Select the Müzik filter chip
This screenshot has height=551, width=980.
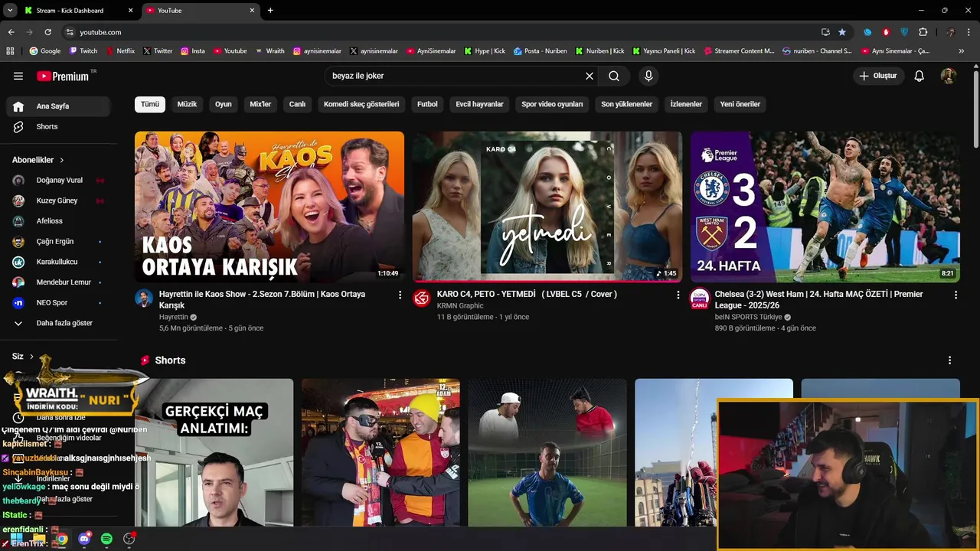coord(187,104)
